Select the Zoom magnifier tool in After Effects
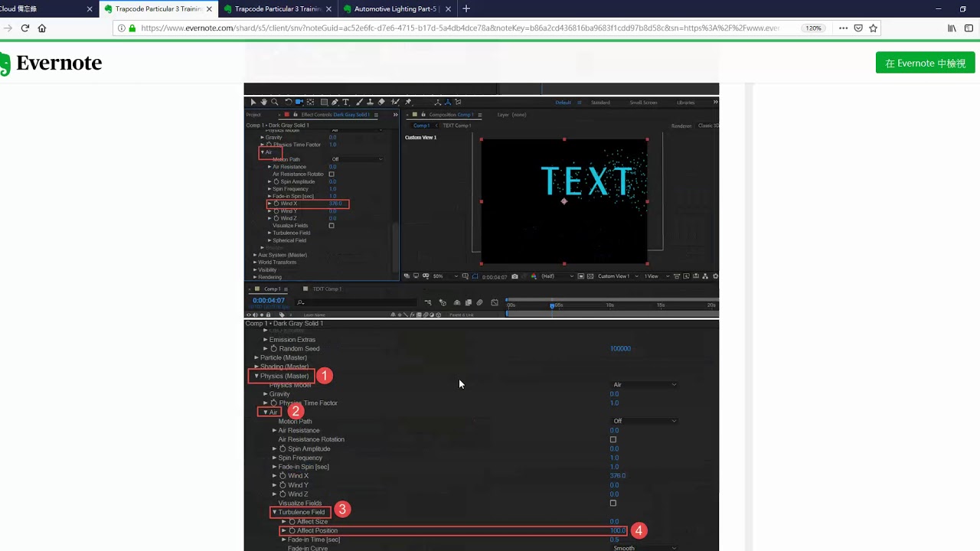The image size is (980, 551). point(274,102)
